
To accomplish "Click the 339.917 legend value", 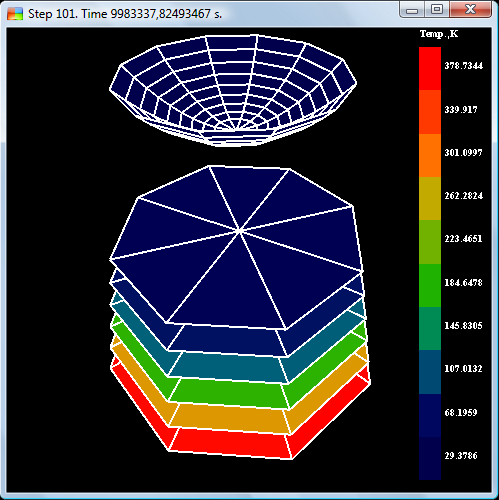I will [x=461, y=109].
